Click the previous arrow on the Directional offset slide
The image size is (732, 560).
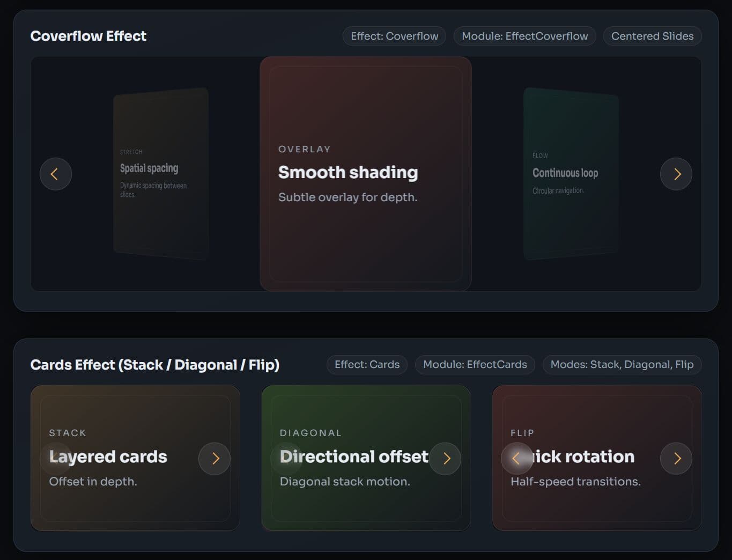(286, 459)
